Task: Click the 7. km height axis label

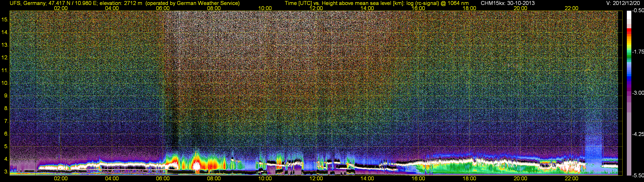Action: [x=6, y=121]
